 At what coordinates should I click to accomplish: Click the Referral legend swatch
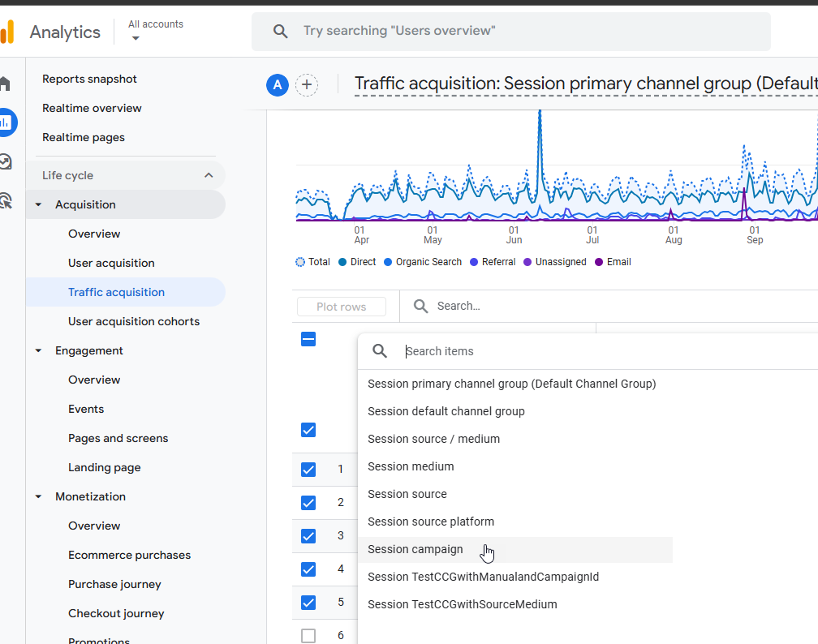[x=474, y=262]
